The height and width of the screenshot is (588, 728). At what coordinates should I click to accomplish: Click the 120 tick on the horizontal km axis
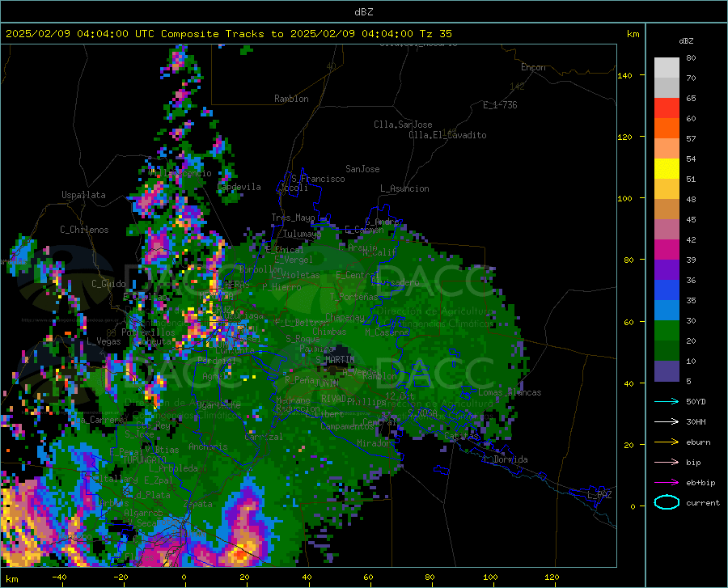(x=552, y=577)
